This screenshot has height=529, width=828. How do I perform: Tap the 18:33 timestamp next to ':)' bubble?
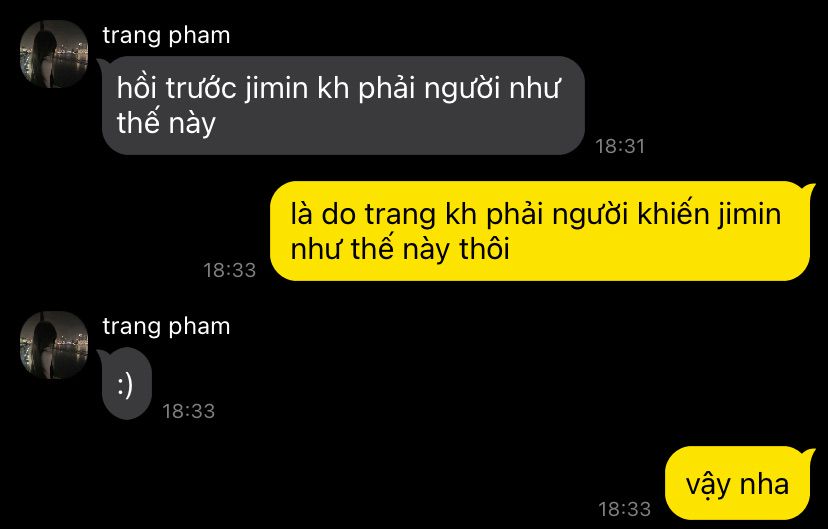pos(189,411)
